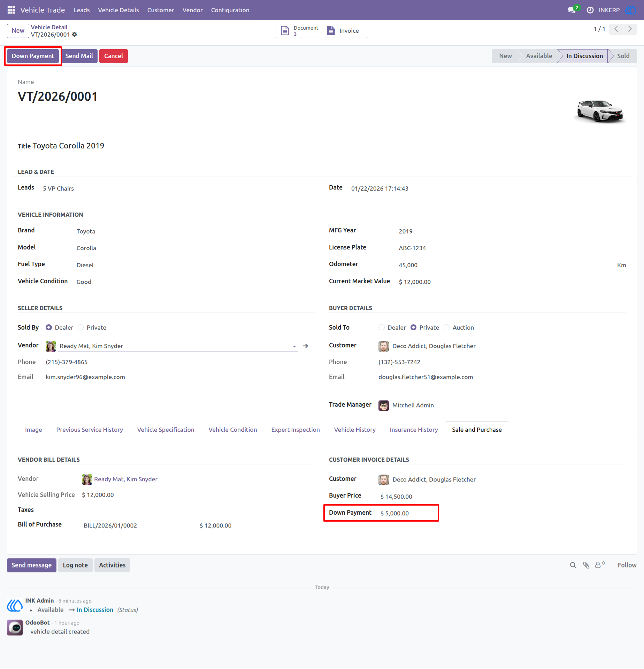Expand the Vendor dropdown arrow
The image size is (644, 669).
pos(294,346)
